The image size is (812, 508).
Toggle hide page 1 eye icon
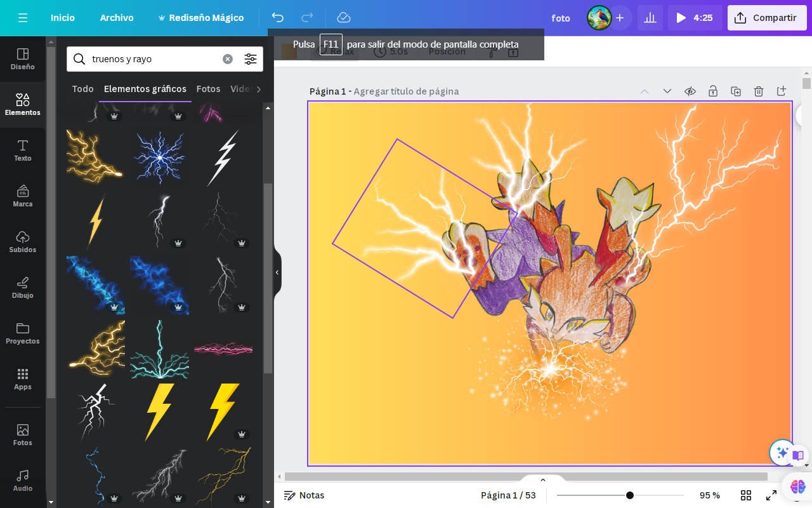click(x=690, y=91)
